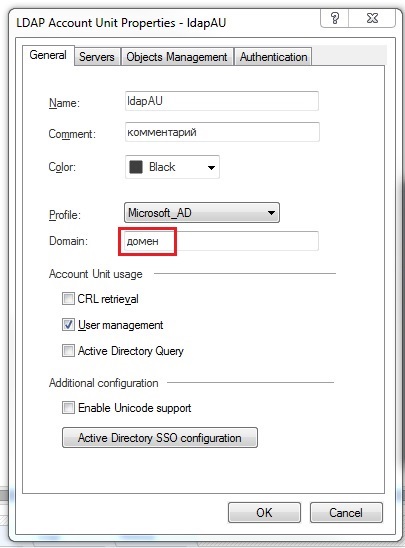Enable Active Directory Query checkbox
405x548 pixels.
pos(68,351)
